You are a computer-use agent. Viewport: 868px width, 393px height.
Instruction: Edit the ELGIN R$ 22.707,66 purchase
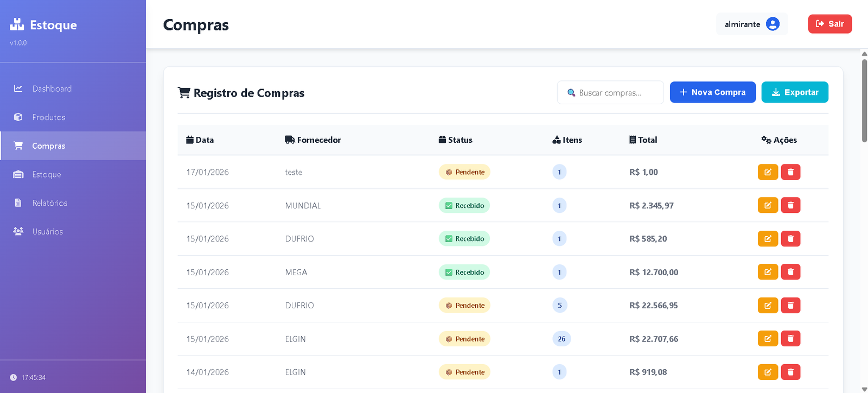click(768, 339)
